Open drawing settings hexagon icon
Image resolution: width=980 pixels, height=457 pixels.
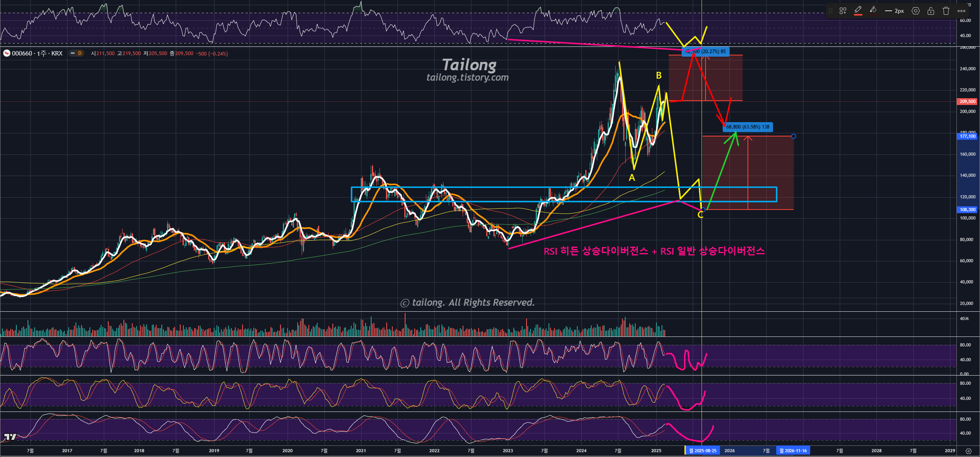(916, 11)
